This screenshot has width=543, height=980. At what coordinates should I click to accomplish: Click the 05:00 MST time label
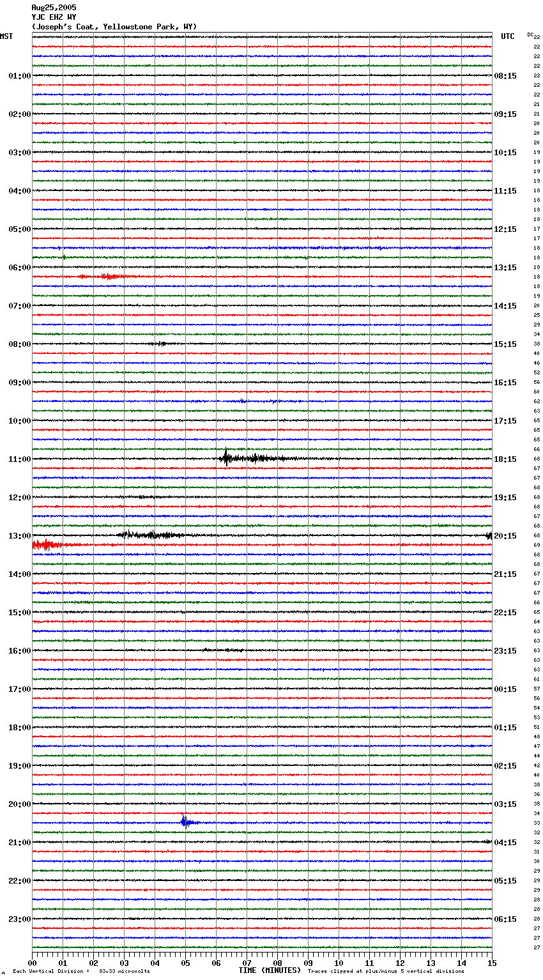(20, 229)
